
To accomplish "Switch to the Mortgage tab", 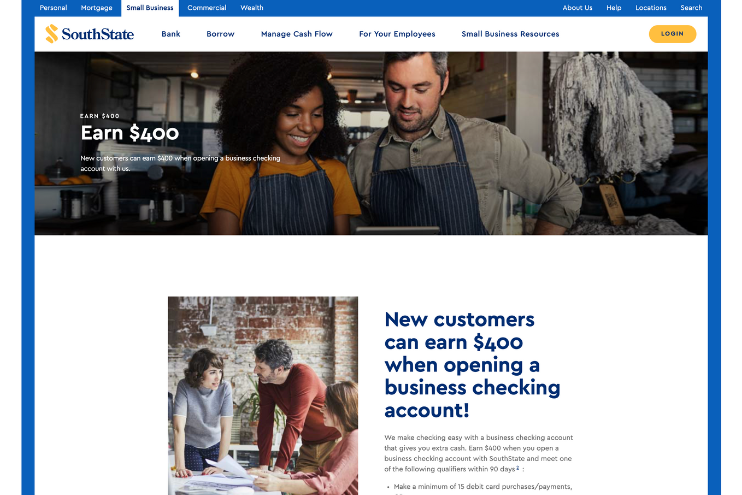I will pyautogui.click(x=97, y=8).
